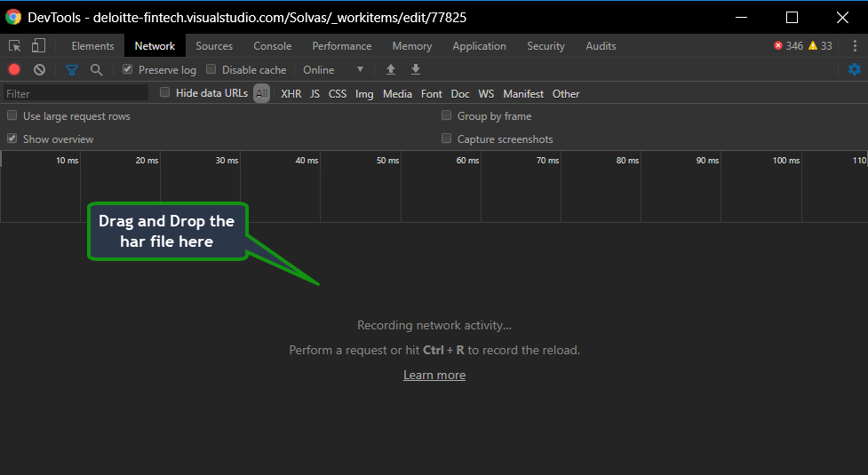Filter requests by Font
This screenshot has width=868, height=475.
432,94
